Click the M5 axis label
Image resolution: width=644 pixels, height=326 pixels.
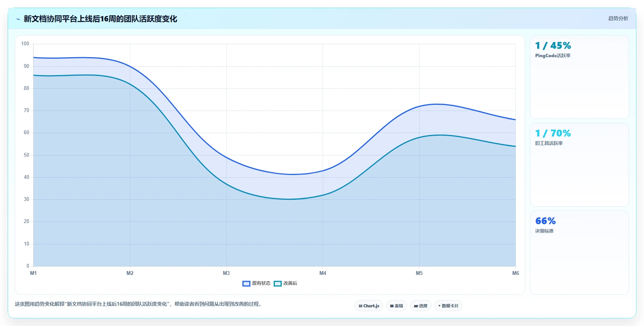point(419,273)
